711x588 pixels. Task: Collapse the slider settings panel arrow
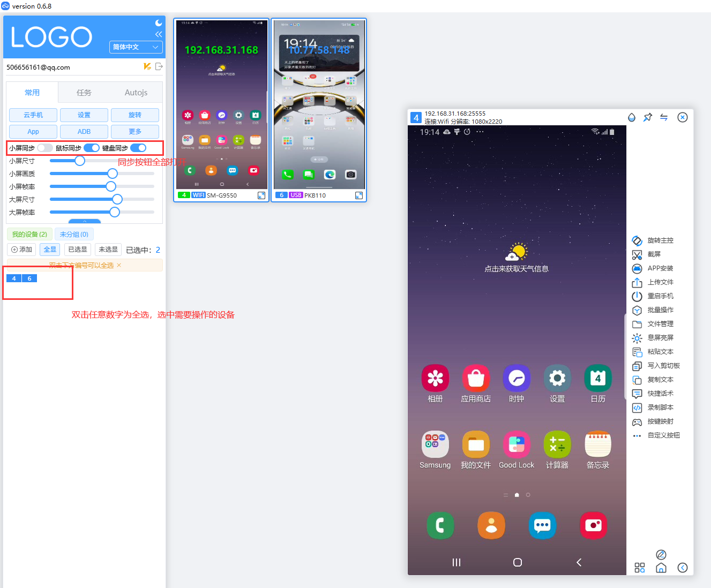pos(85,221)
